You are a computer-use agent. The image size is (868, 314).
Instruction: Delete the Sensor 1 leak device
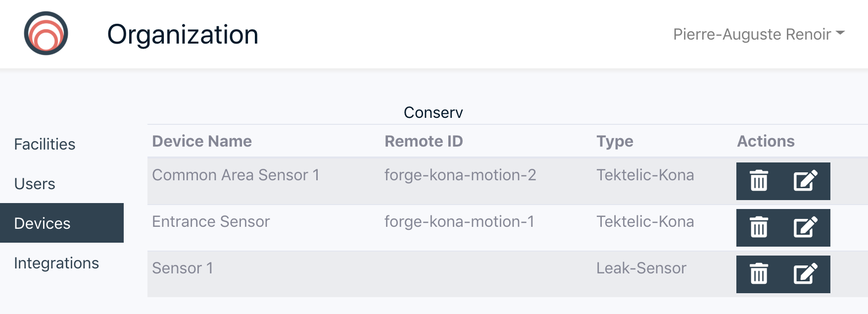click(x=759, y=274)
